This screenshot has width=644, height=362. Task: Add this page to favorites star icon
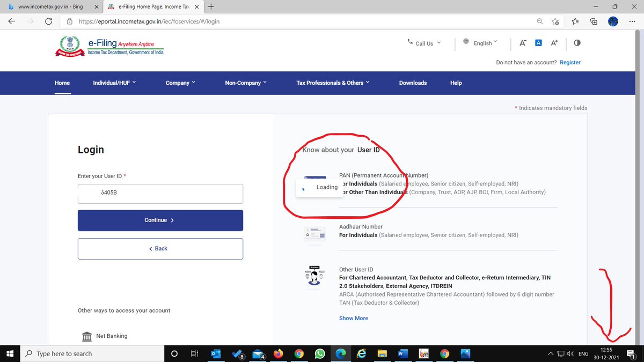pyautogui.click(x=555, y=21)
